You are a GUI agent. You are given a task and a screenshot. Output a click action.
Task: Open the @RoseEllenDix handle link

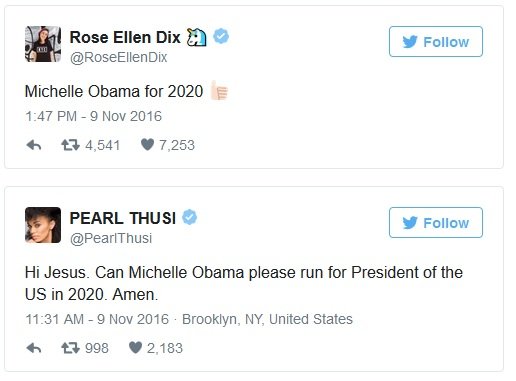pos(118,57)
